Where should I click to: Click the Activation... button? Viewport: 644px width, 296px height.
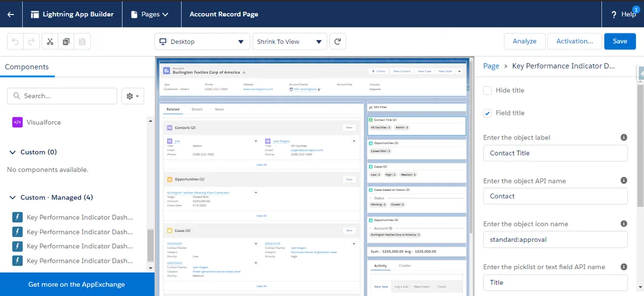tap(574, 41)
